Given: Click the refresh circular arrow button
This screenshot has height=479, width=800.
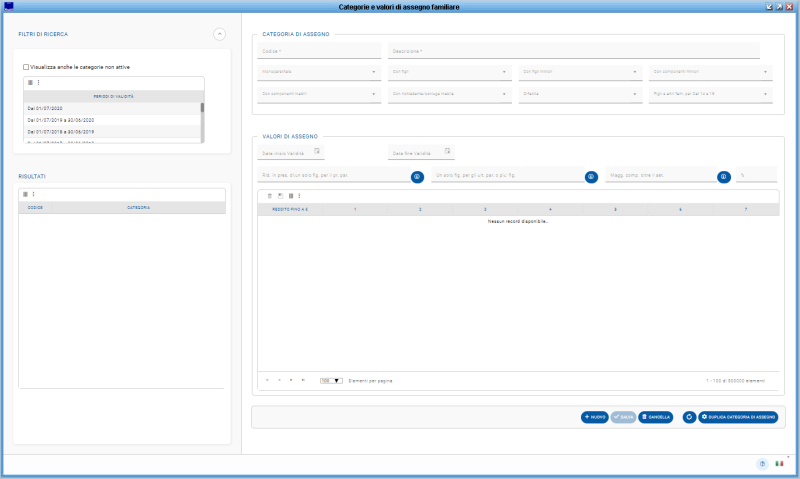Looking at the screenshot, I should (x=689, y=416).
